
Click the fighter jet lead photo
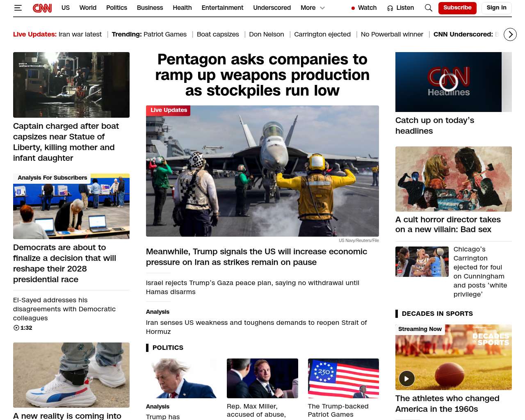coord(262,171)
